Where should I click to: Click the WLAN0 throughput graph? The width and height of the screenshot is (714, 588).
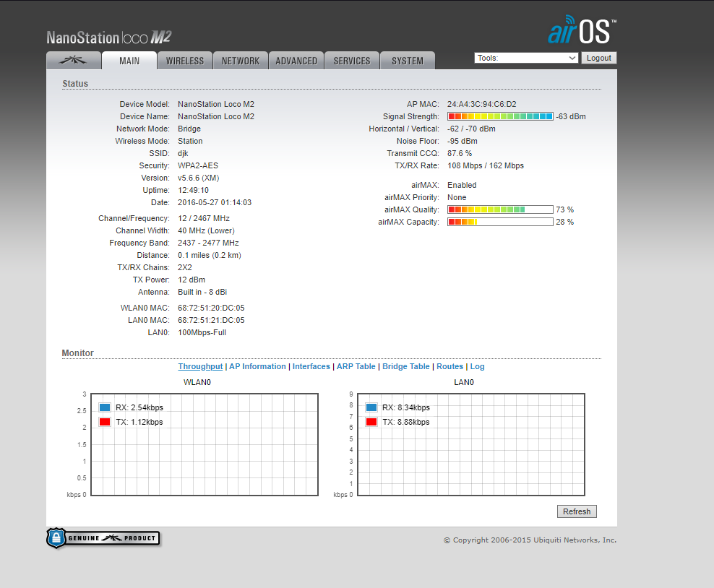205,445
